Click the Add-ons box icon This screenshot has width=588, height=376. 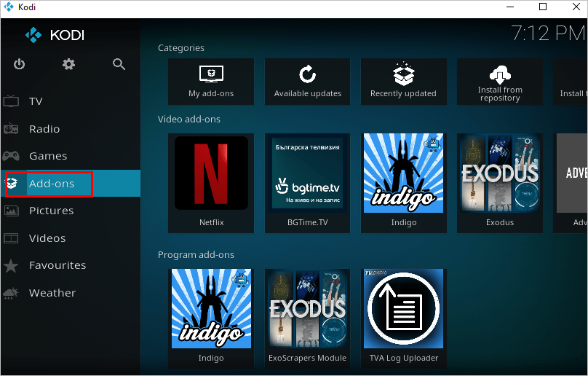pos(12,184)
